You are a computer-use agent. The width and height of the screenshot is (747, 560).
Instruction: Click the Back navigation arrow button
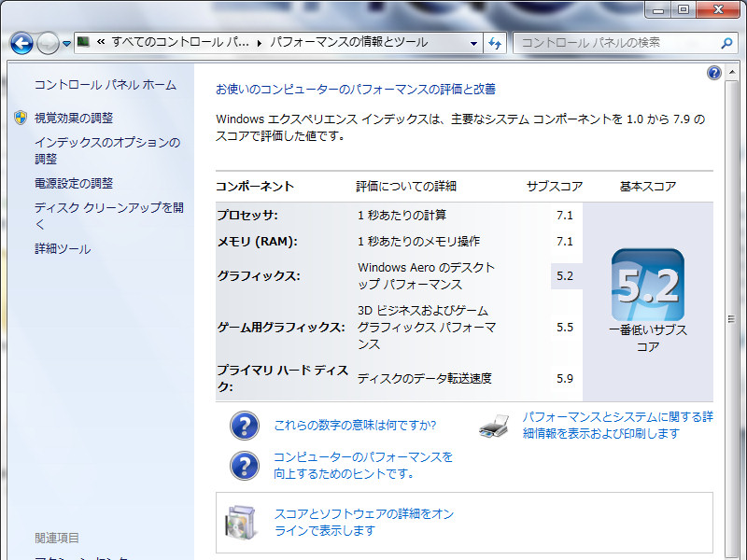coord(21,43)
